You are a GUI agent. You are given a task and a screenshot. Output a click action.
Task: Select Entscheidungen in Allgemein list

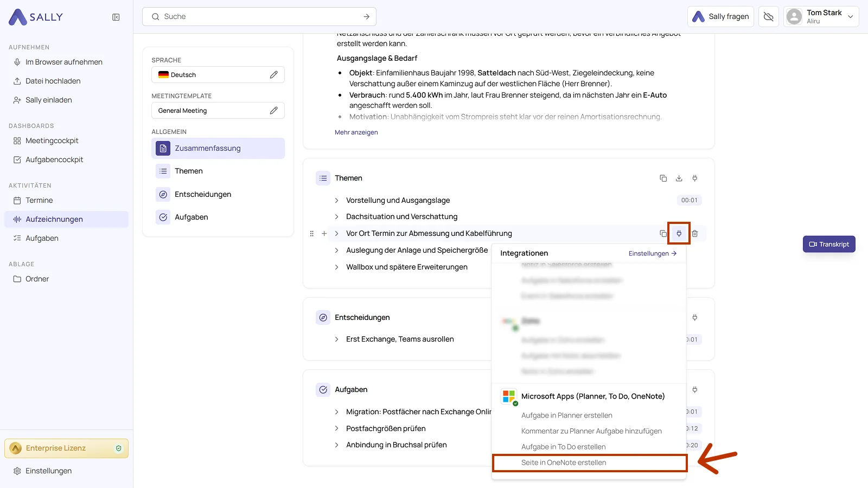[x=218, y=195]
